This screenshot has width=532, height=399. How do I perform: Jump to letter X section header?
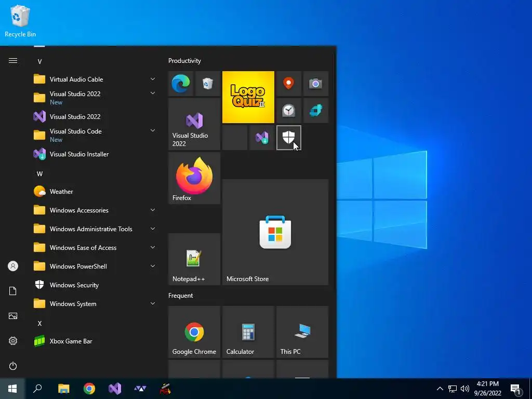coord(39,323)
